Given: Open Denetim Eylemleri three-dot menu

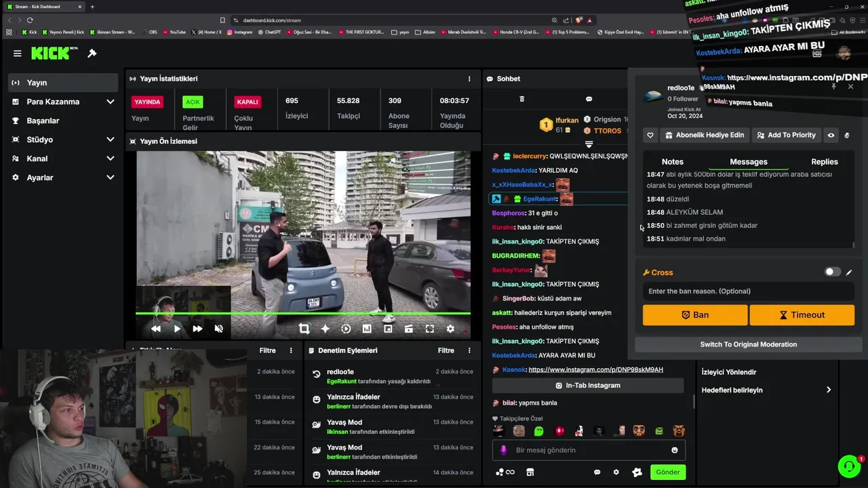Looking at the screenshot, I should pyautogui.click(x=469, y=350).
